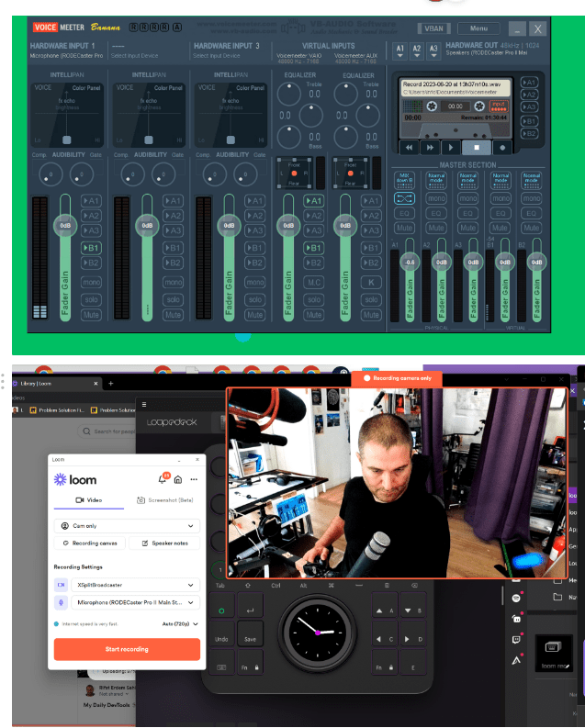Solo the Hardware Input 3 strip
Viewport: 585px width, 728px height.
(x=255, y=299)
